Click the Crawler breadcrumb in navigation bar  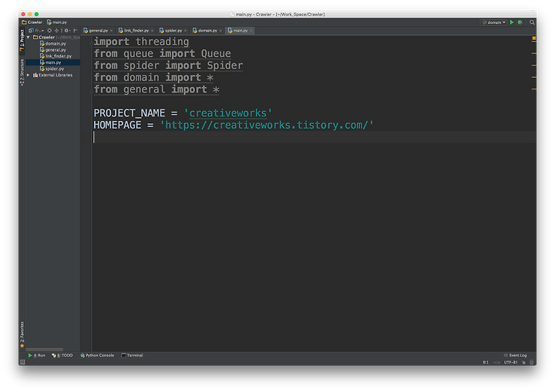(32, 22)
